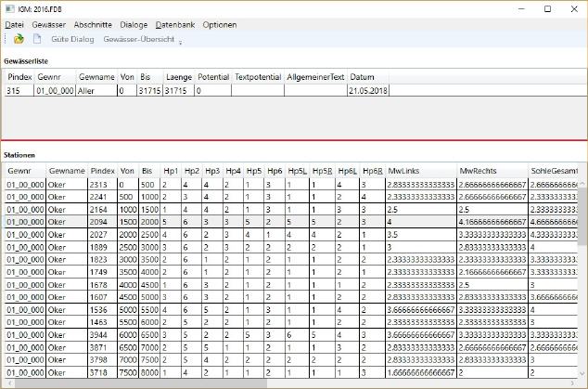Expand the toolbar overflow arrow
Screen dimensions: 588x389
pos(181,41)
